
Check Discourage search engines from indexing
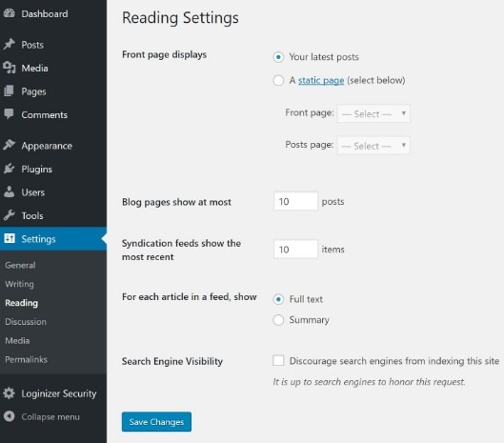point(278,360)
